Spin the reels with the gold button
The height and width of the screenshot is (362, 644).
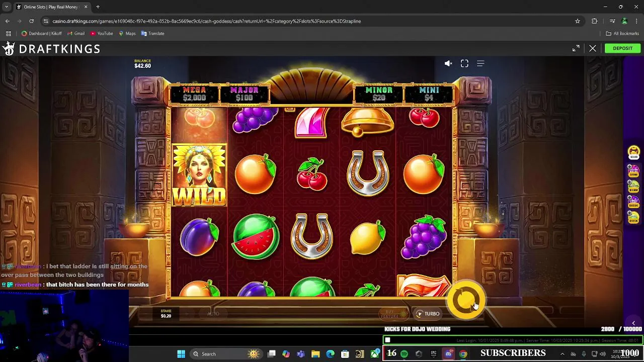pyautogui.click(x=466, y=300)
